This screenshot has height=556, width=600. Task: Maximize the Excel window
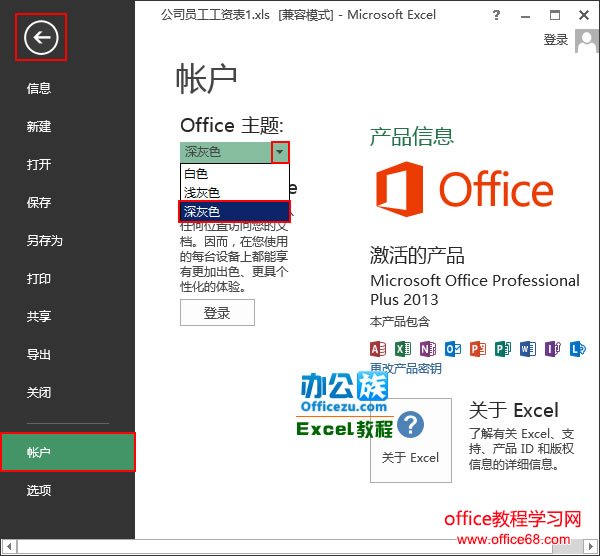pos(554,15)
